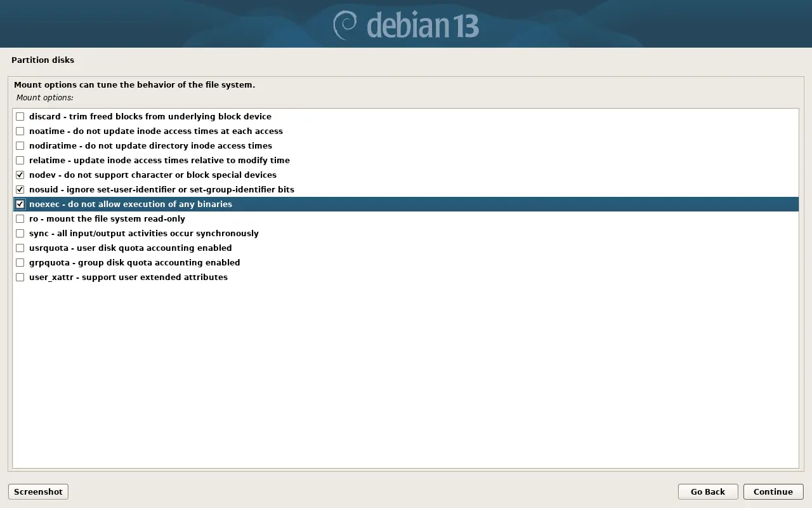The width and height of the screenshot is (812, 508).
Task: Click 'nodev - do not support character' text
Action: point(153,175)
